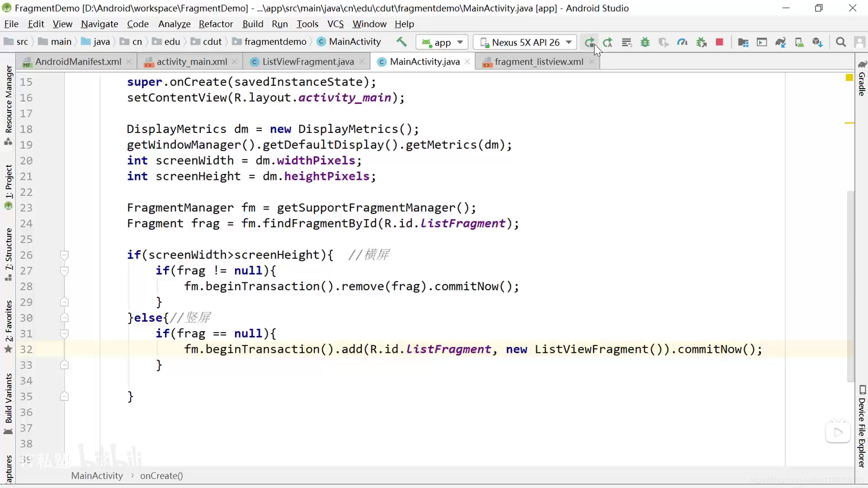Click the green Debug bug icon

pyautogui.click(x=645, y=42)
